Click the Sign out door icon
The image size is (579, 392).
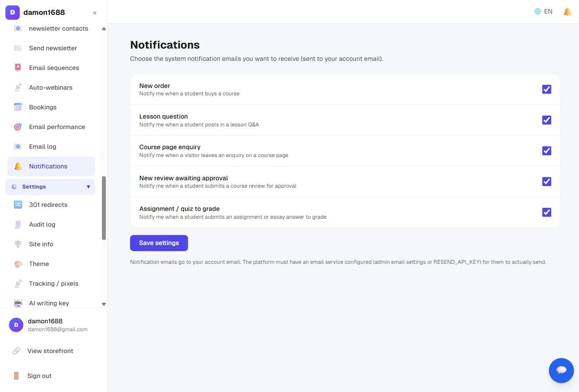(x=16, y=376)
